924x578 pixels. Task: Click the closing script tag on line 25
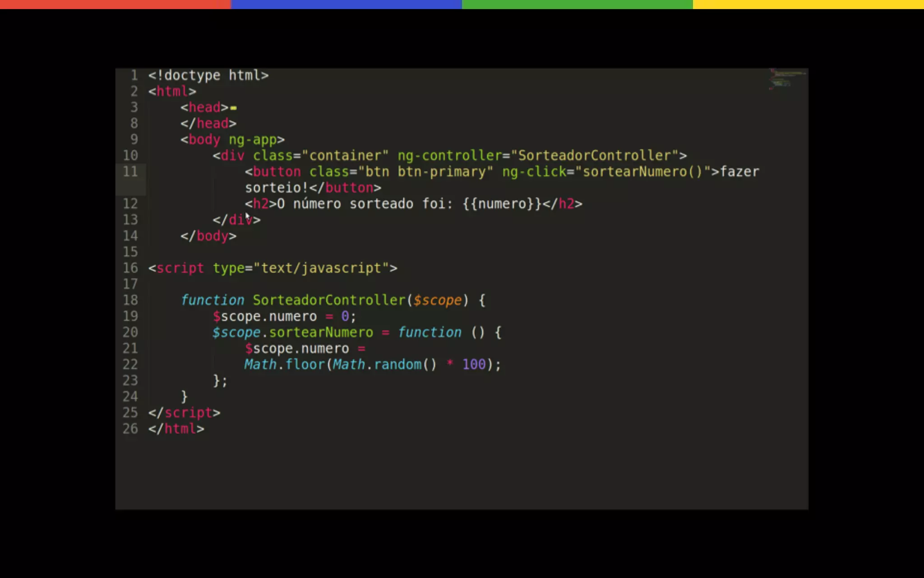184,413
